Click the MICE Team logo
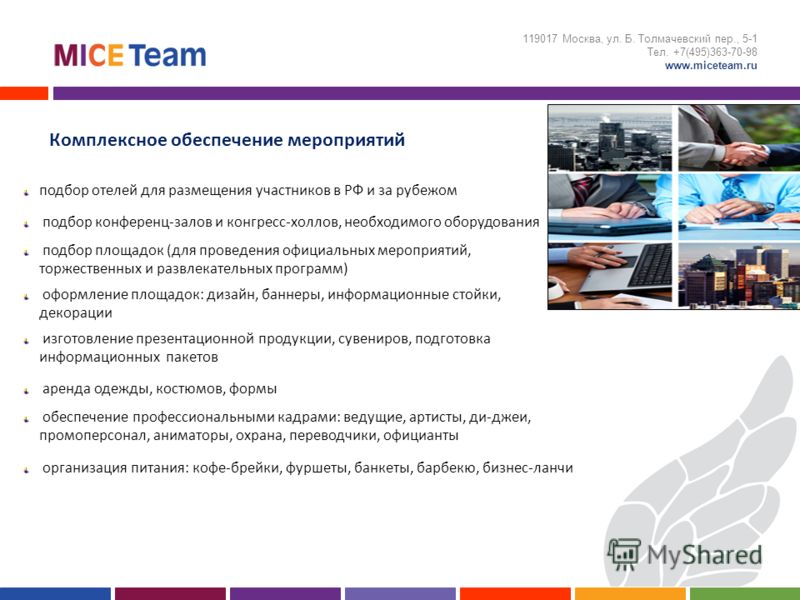800x600 pixels. click(130, 56)
